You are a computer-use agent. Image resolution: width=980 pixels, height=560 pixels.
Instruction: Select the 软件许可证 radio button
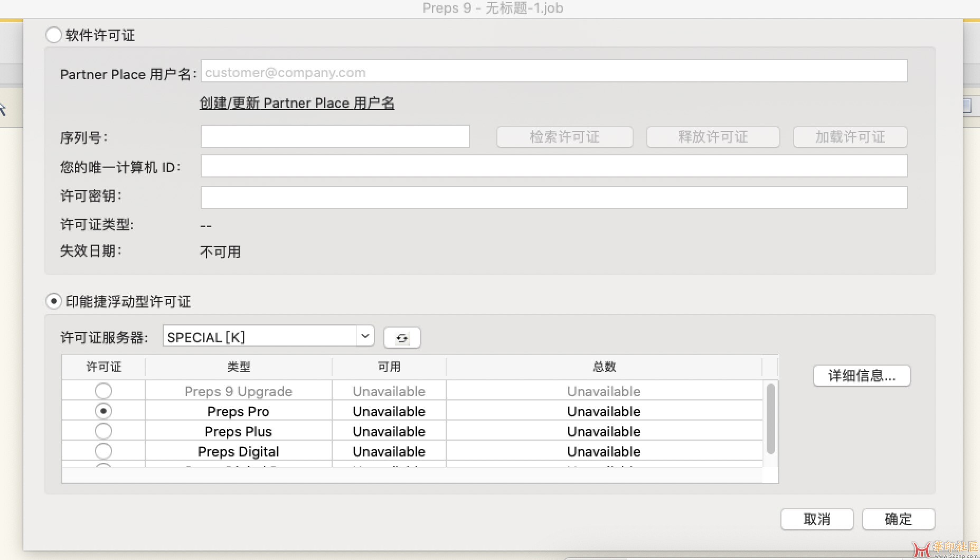pyautogui.click(x=54, y=35)
